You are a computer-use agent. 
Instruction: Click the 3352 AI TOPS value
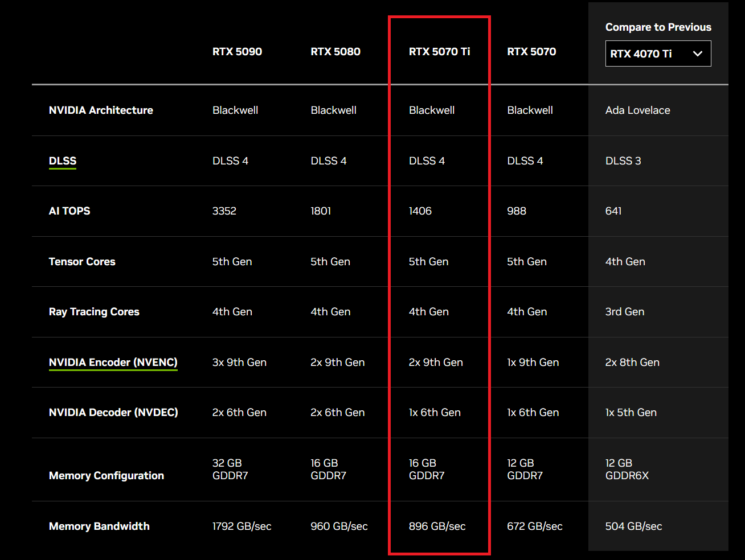pos(224,211)
